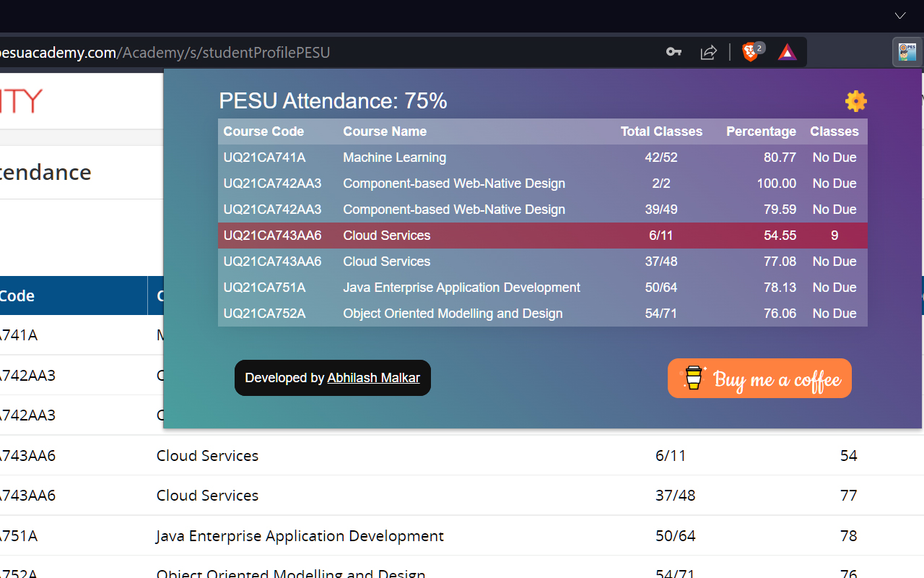
Task: Select Java Enterprise Application Development in popup
Action: click(x=461, y=288)
